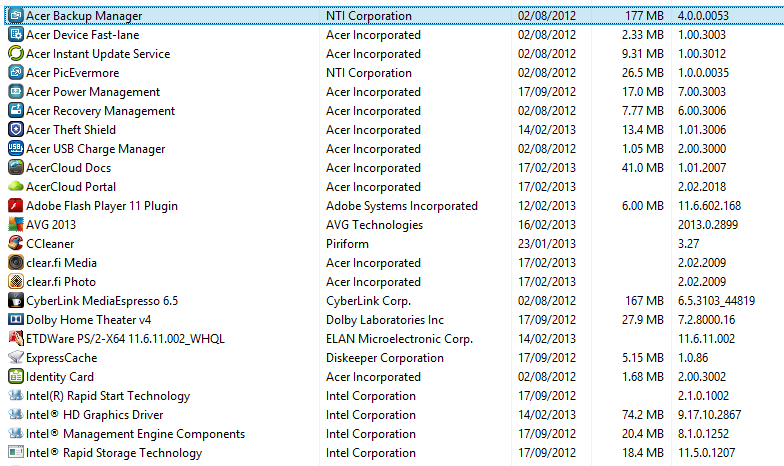Click the clear.fi Media icon
The width and height of the screenshot is (784, 466).
coord(16,262)
